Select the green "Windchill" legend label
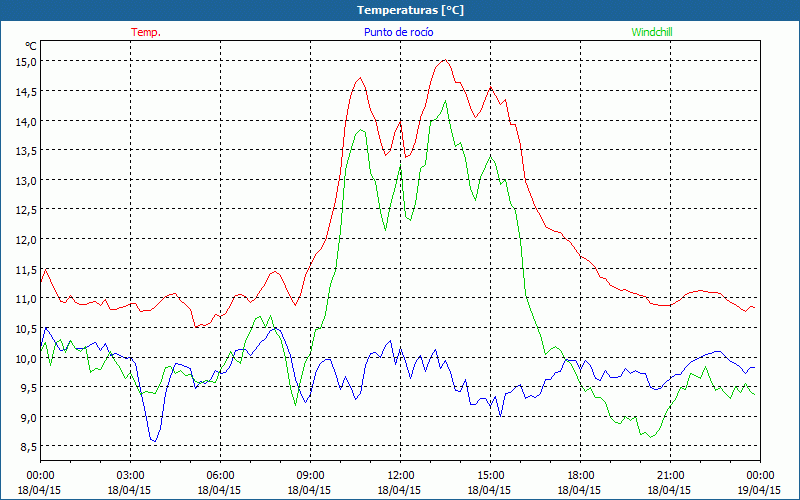Viewport: 800px width, 500px height. pos(652,32)
